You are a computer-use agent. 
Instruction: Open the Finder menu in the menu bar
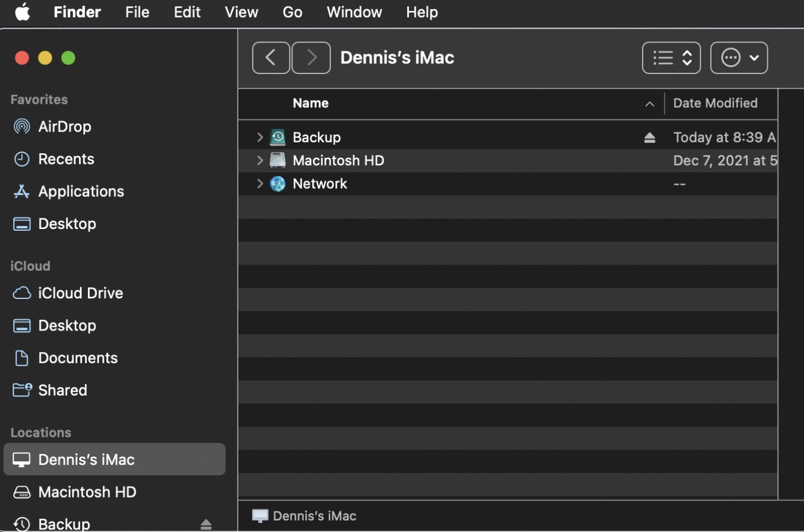click(77, 12)
